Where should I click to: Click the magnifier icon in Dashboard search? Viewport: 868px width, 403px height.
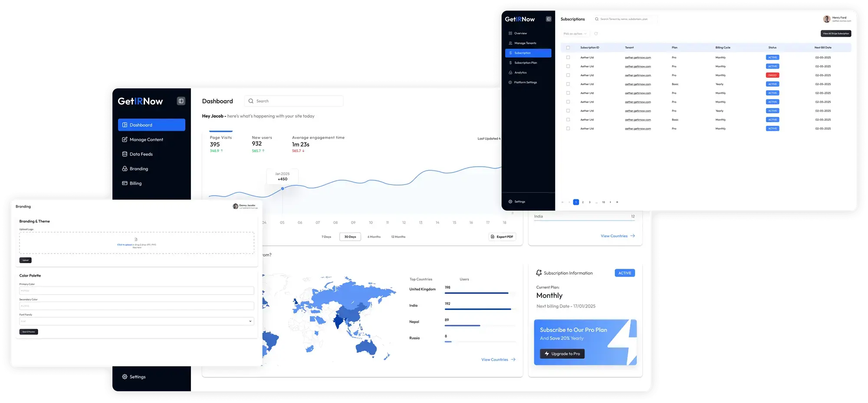(x=251, y=101)
